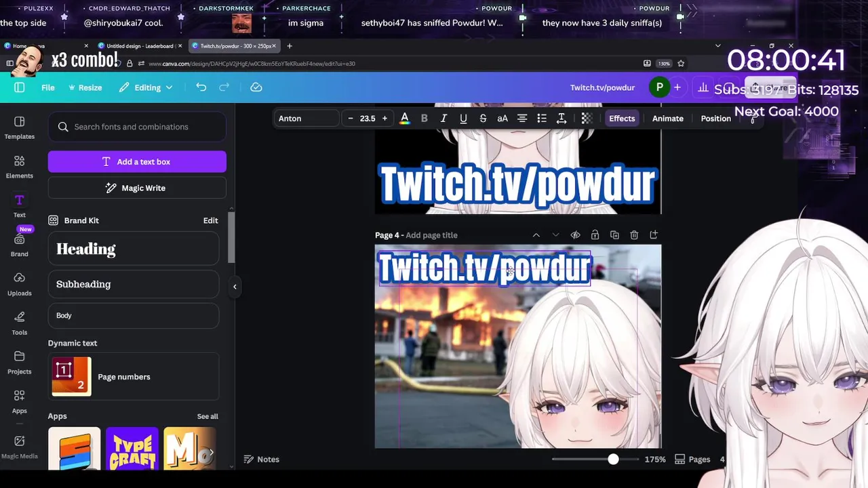Insert Body text style
The image size is (868, 488).
pos(134,315)
